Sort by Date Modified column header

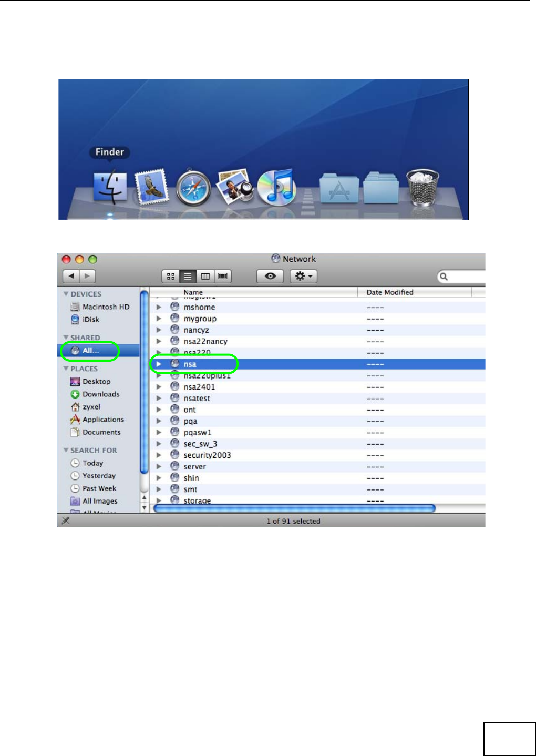pyautogui.click(x=415, y=292)
